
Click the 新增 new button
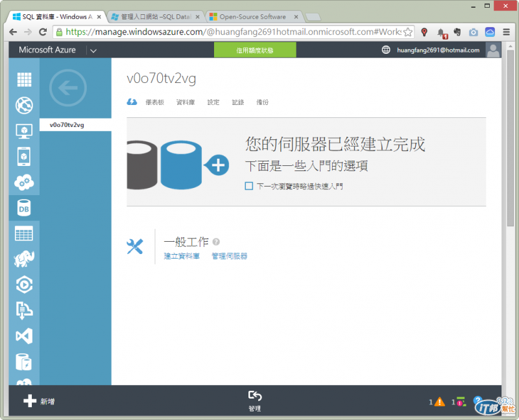(x=39, y=401)
